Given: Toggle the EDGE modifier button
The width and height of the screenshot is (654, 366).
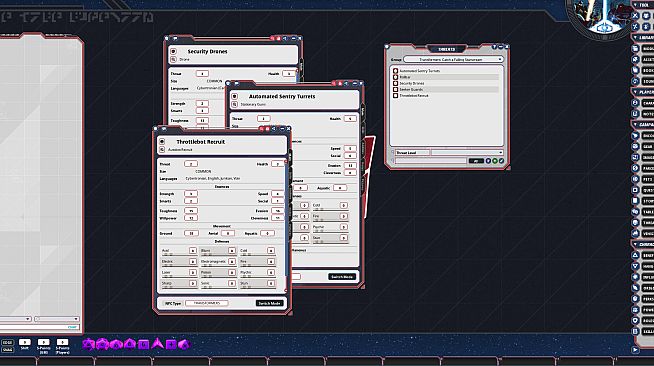Looking at the screenshot, I should pos(8,342).
